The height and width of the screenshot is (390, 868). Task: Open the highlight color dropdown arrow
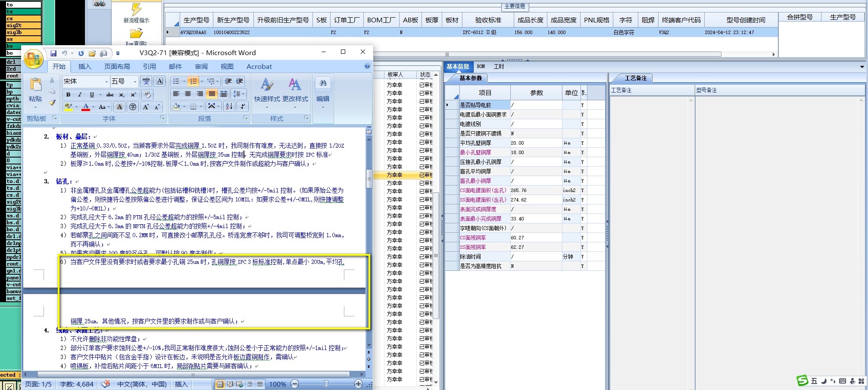(x=77, y=107)
